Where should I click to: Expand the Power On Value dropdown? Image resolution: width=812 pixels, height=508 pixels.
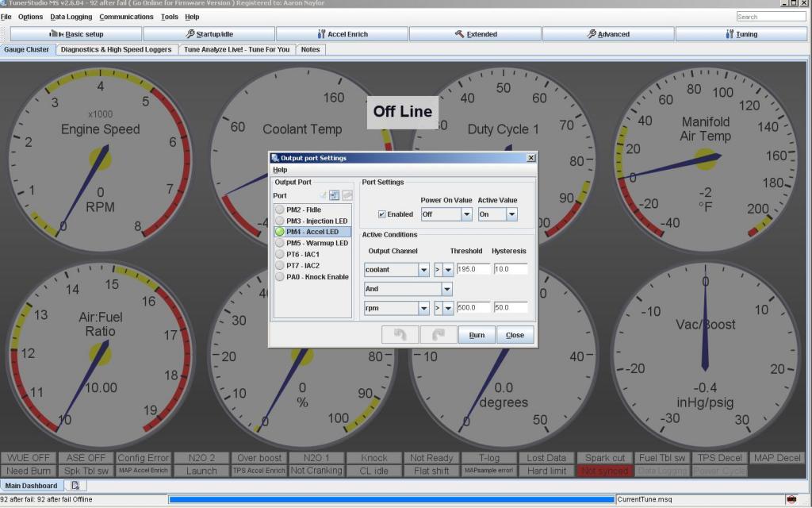[x=466, y=214]
